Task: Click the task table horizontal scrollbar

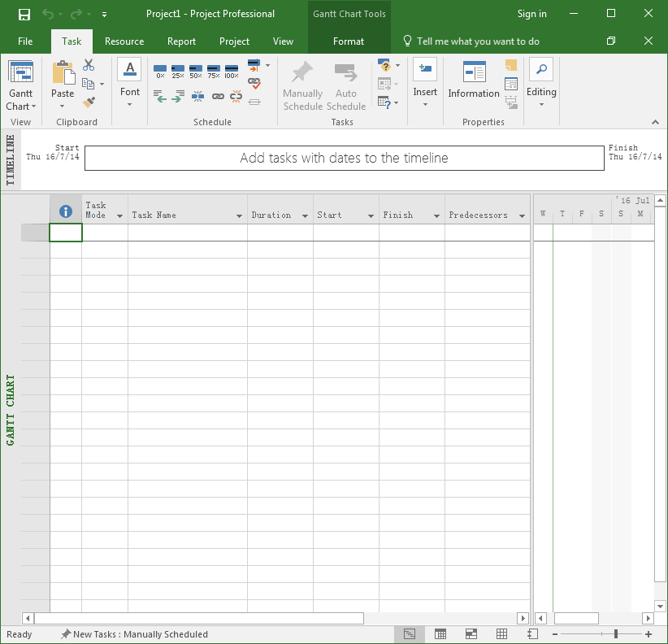Action: (199, 618)
